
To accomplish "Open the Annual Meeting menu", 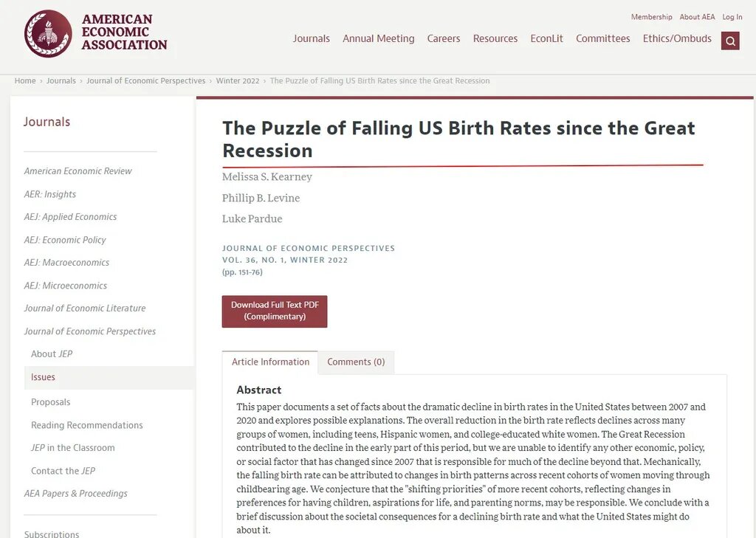I will coord(379,38).
